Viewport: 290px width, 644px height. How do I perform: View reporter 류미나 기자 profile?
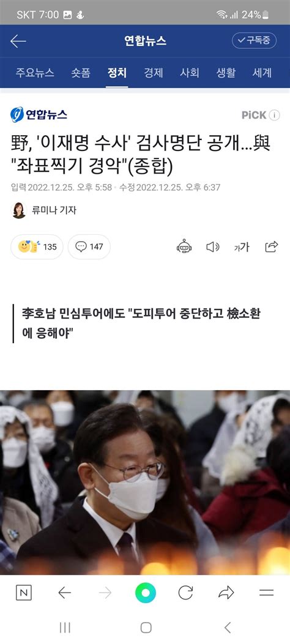[x=43, y=210]
